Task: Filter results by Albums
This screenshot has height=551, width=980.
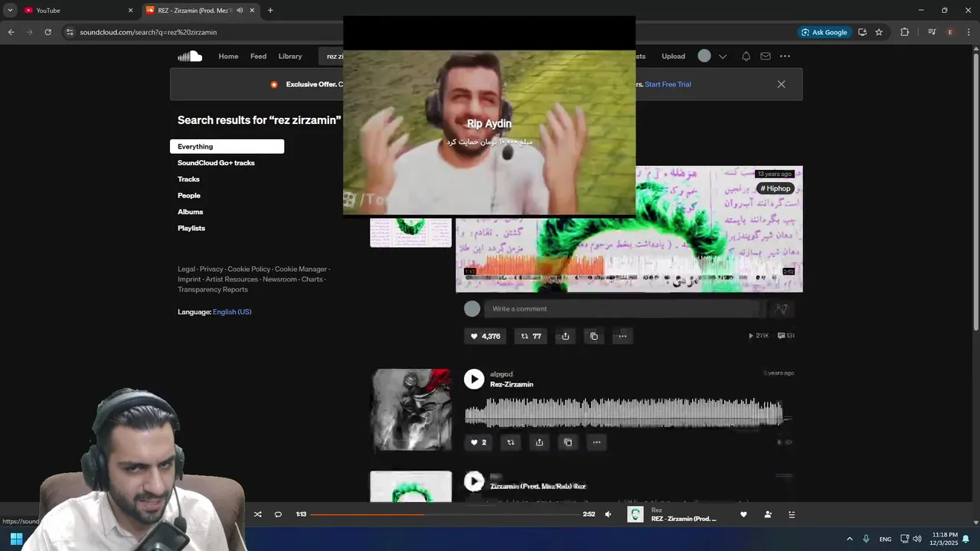Action: 191,212
